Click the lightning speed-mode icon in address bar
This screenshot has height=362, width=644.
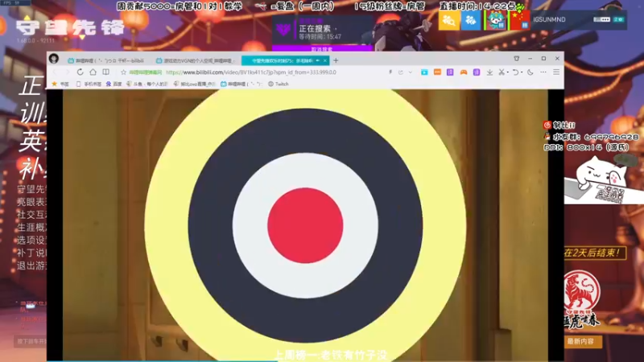[x=390, y=72]
